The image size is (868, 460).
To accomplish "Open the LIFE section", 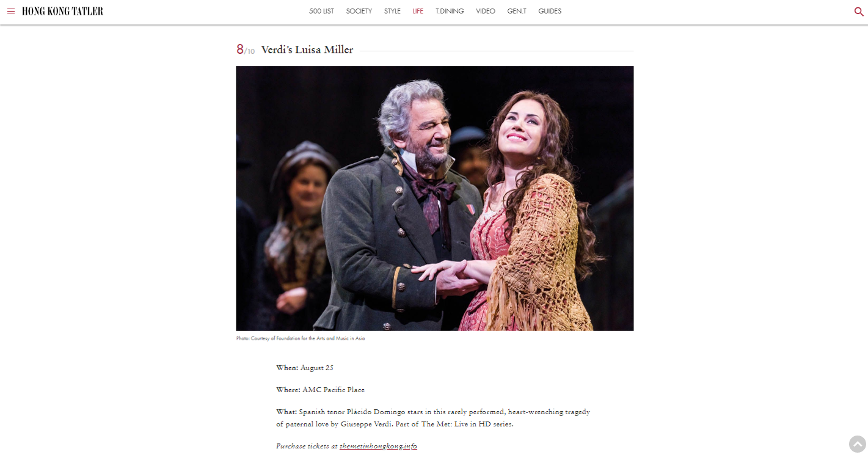I will 418,11.
